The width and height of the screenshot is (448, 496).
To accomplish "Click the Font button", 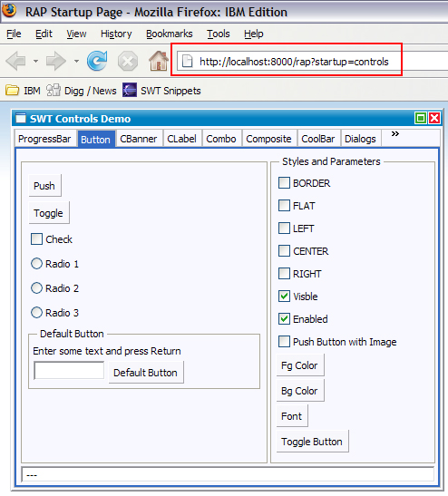I will [x=292, y=416].
